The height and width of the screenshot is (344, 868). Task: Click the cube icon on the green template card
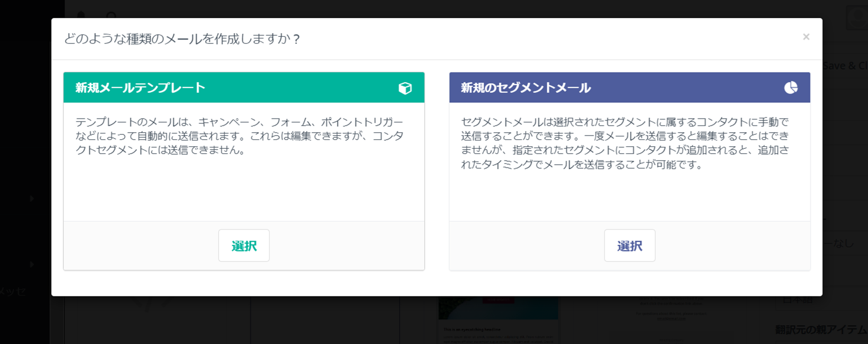click(404, 88)
